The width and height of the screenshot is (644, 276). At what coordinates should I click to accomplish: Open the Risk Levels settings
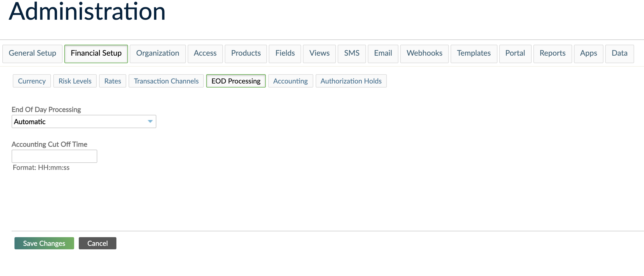75,81
